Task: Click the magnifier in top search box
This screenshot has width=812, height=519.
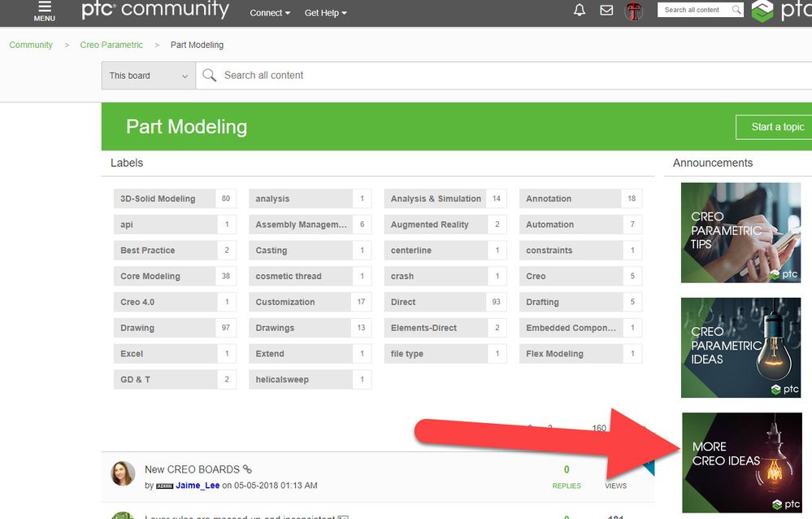Action: [736, 9]
